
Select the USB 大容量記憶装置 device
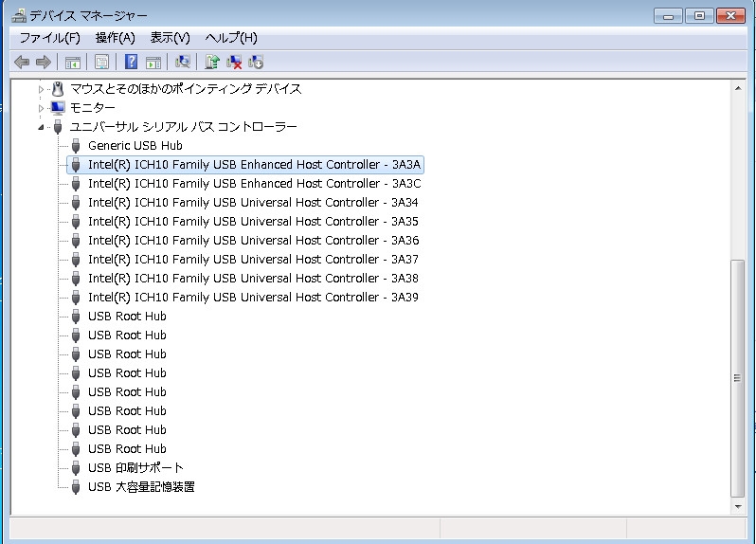[x=141, y=487]
